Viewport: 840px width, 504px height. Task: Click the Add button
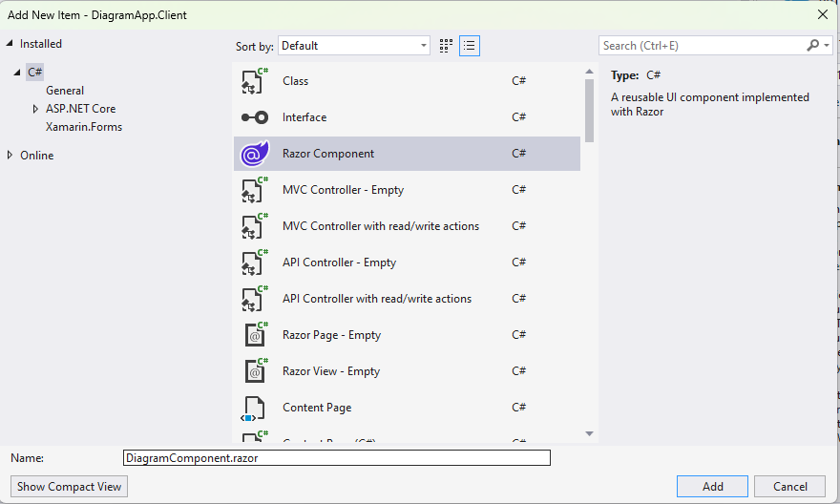[712, 486]
